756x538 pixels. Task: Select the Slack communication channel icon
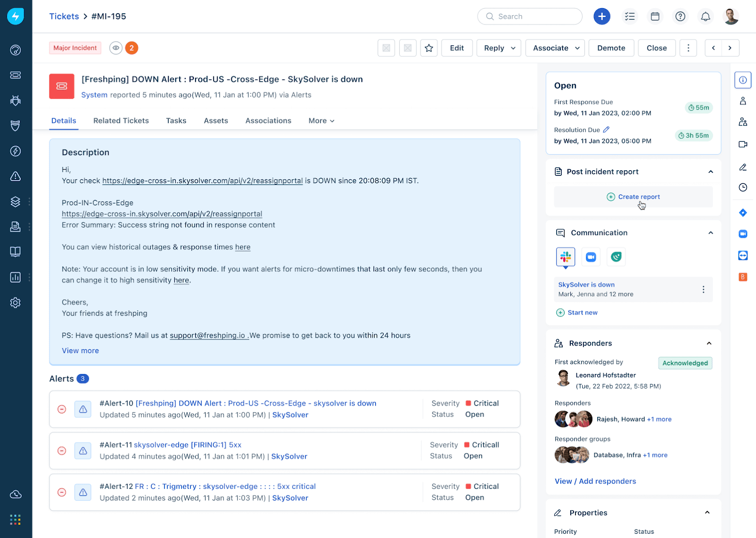[x=566, y=257]
